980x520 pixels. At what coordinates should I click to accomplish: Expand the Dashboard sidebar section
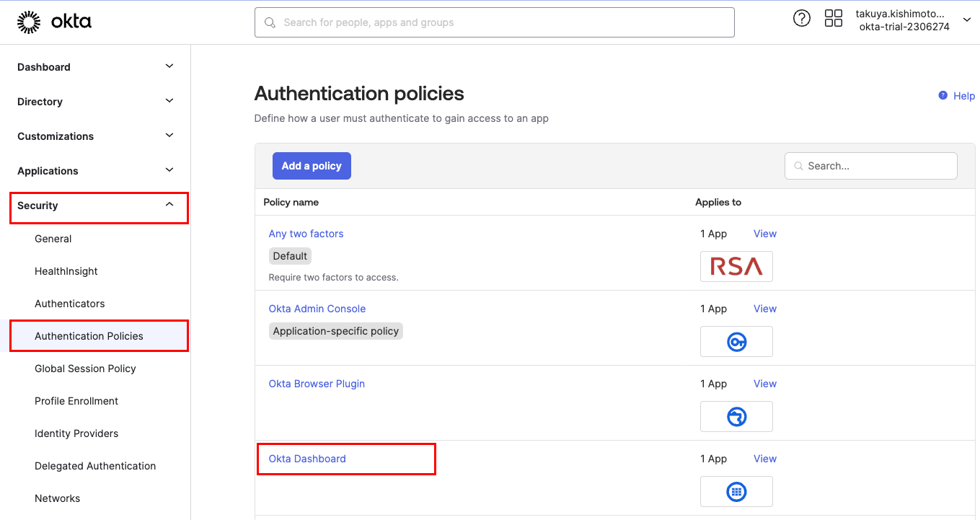pyautogui.click(x=169, y=66)
